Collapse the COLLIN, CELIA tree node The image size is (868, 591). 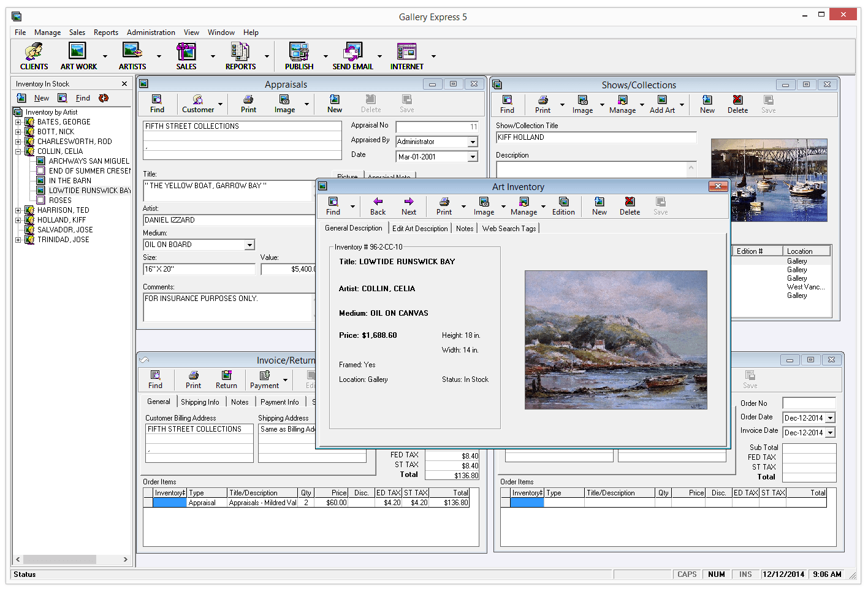coord(18,151)
